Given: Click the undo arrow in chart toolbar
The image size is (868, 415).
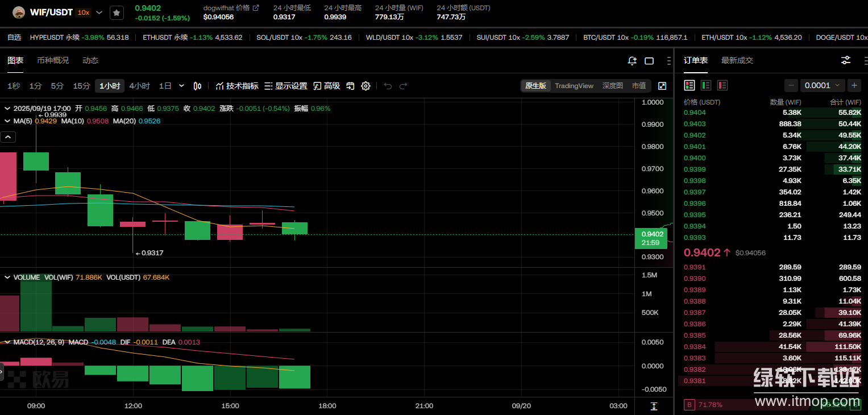Looking at the screenshot, I should (x=388, y=86).
